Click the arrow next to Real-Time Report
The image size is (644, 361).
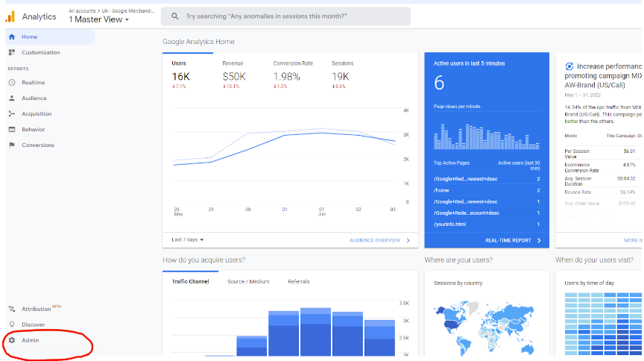pyautogui.click(x=539, y=240)
